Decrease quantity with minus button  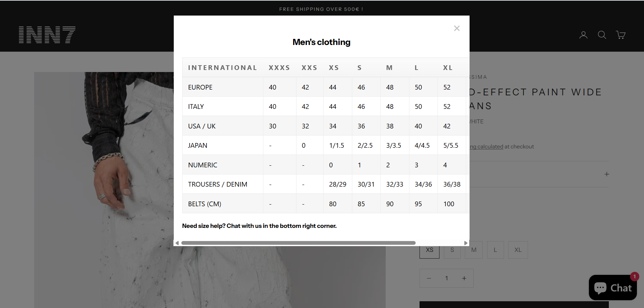[429, 278]
